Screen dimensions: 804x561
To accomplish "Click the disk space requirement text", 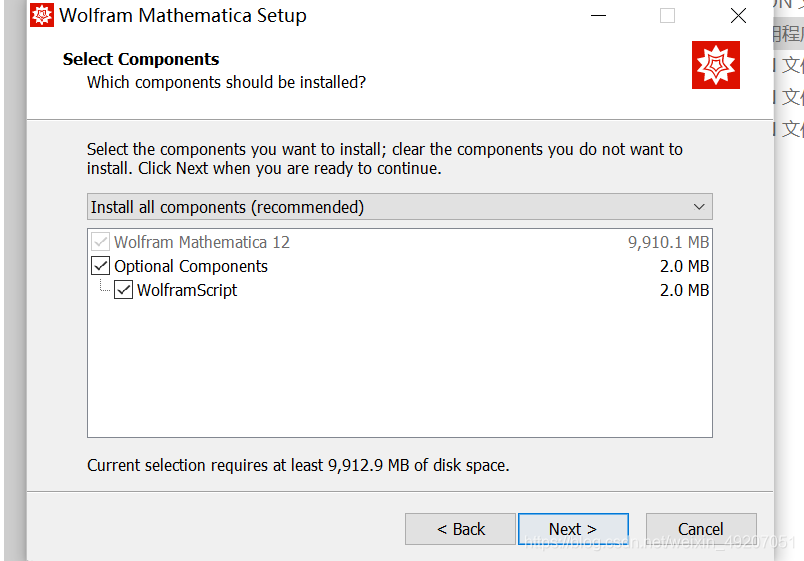I will 298,465.
